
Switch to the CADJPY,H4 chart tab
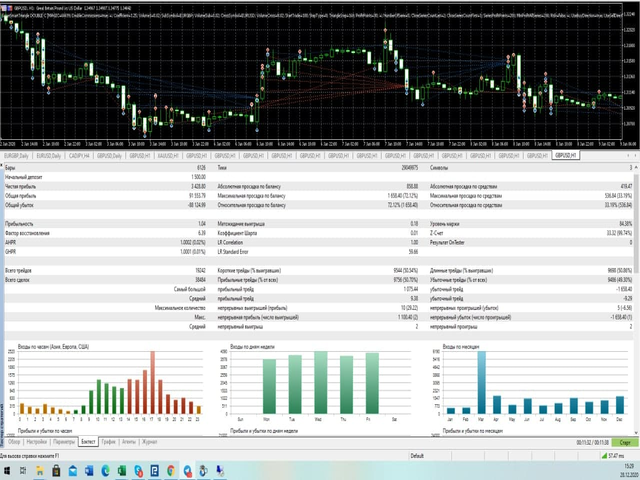pyautogui.click(x=79, y=156)
